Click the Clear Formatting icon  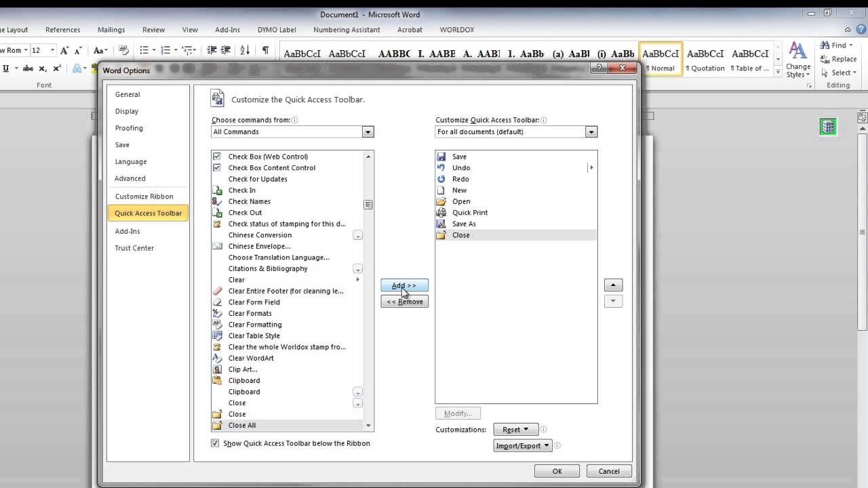217,325
